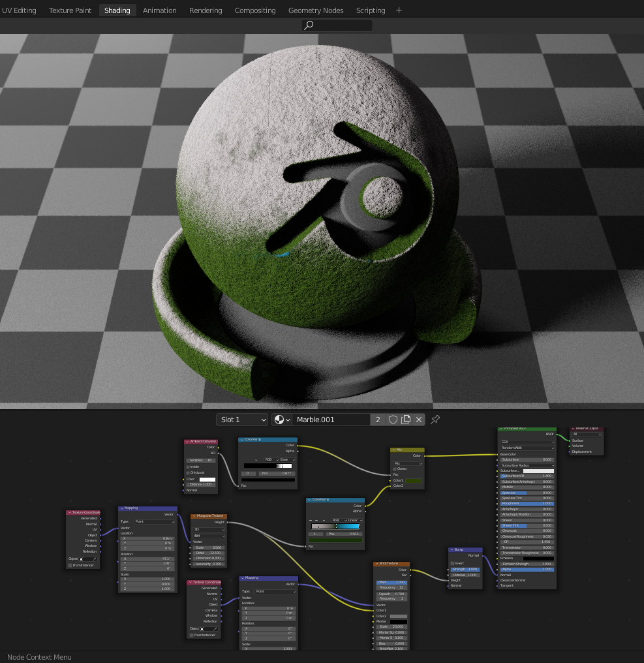Screen dimensions: 644x663
Task: Toggle the pin icon beside the material
Action: click(x=435, y=420)
